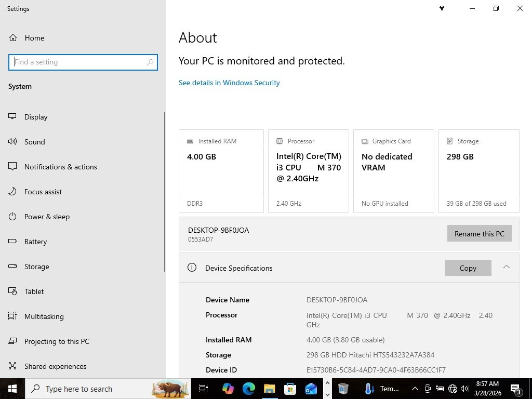Click the Processor card chip icon
Image resolution: width=532 pixels, height=399 pixels.
(x=280, y=141)
